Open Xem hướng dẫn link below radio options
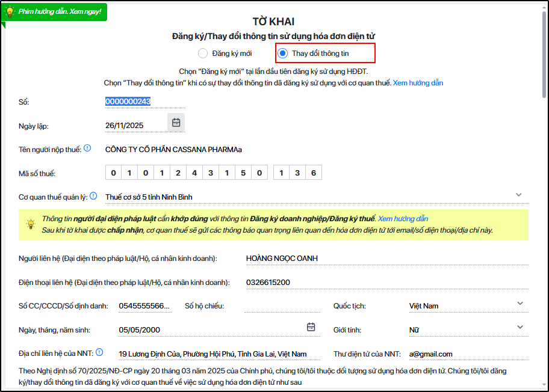This screenshot has height=392, width=549. pyautogui.click(x=418, y=83)
